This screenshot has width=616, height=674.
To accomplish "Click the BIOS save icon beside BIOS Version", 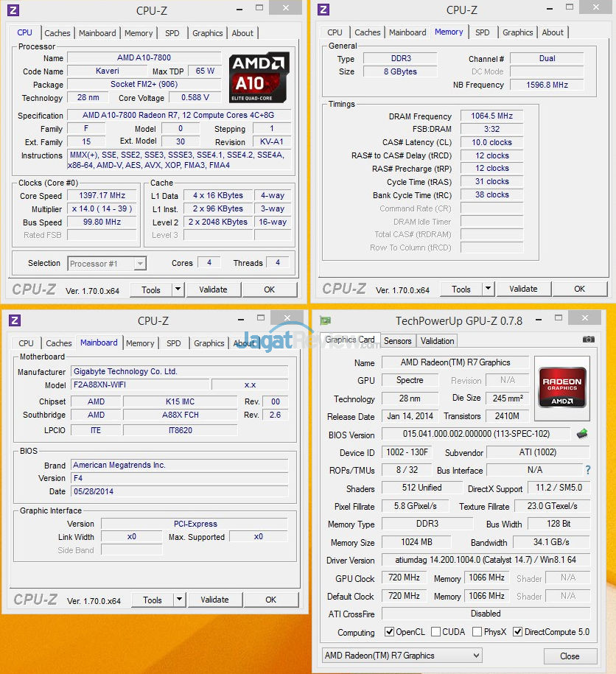I will 582,434.
